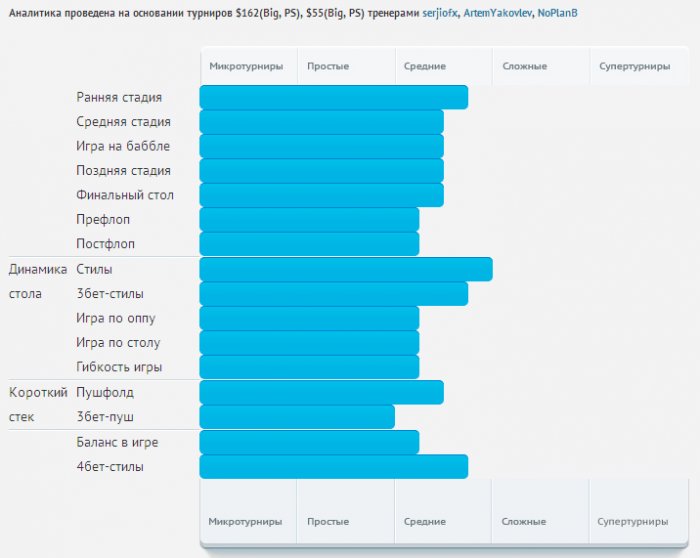Select row label Пушфолд

104,393
